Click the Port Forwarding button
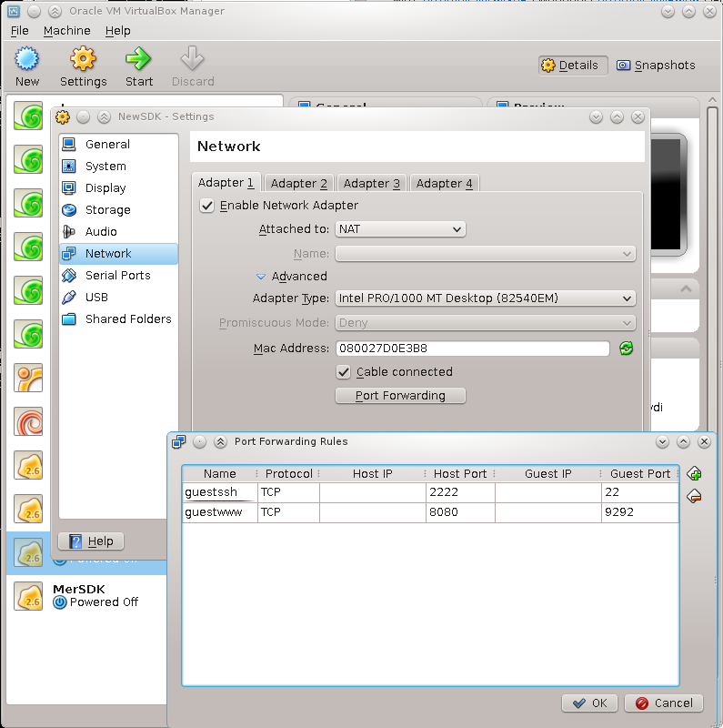The height and width of the screenshot is (728, 723). click(400, 396)
